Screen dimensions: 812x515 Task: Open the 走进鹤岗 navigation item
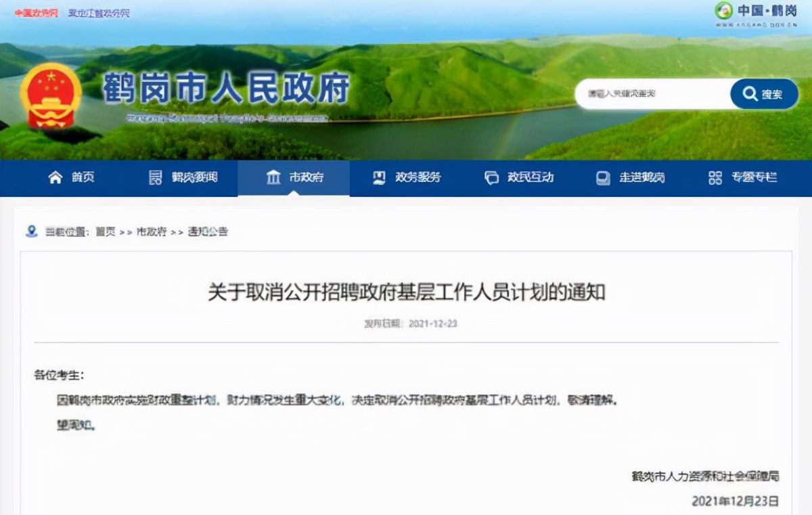click(x=630, y=178)
